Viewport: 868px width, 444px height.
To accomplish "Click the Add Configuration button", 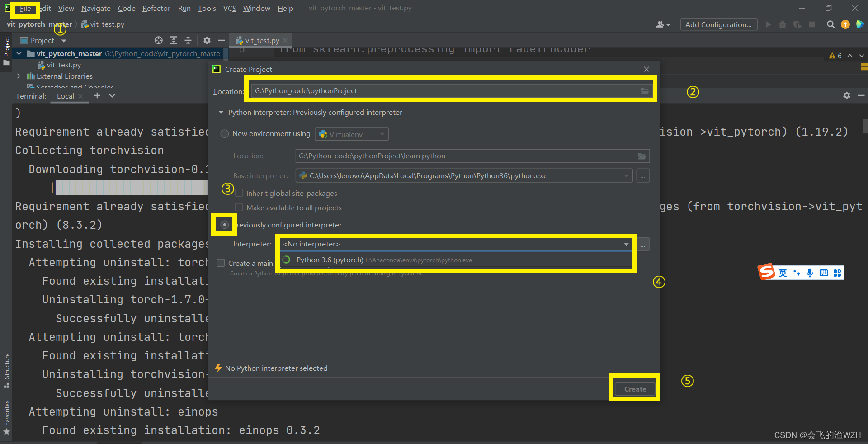I will (718, 25).
